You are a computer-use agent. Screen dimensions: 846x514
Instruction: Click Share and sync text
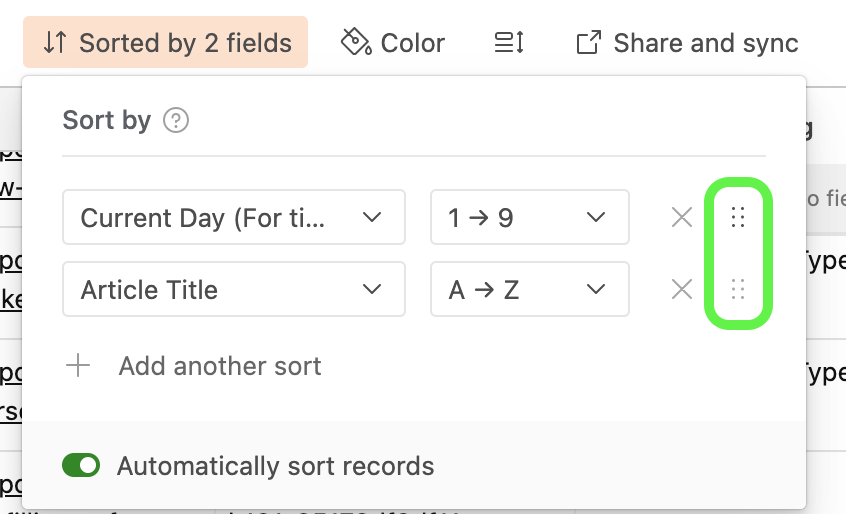pyautogui.click(x=706, y=43)
